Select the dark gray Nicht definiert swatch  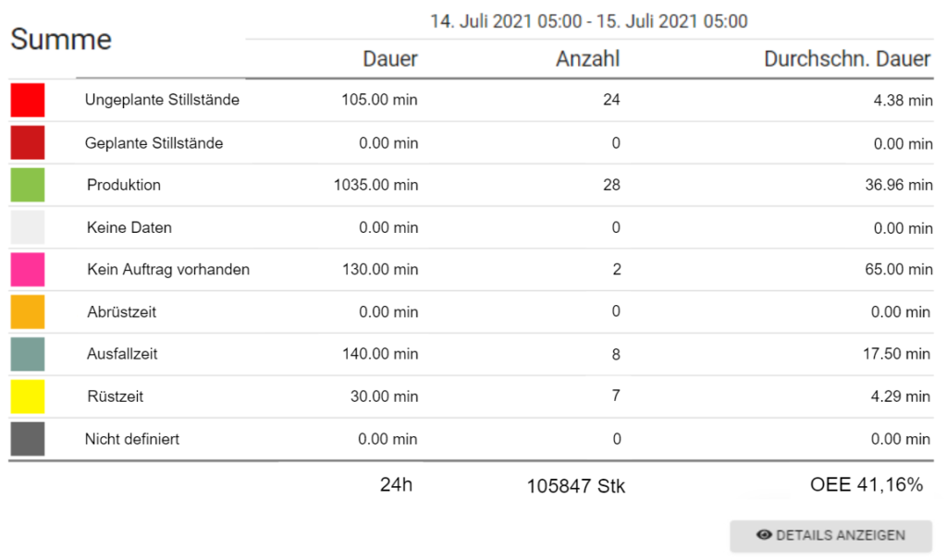click(28, 439)
